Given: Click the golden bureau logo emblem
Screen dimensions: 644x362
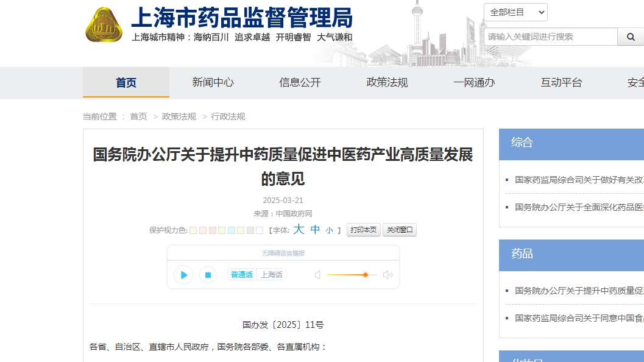Looking at the screenshot, I should (104, 25).
